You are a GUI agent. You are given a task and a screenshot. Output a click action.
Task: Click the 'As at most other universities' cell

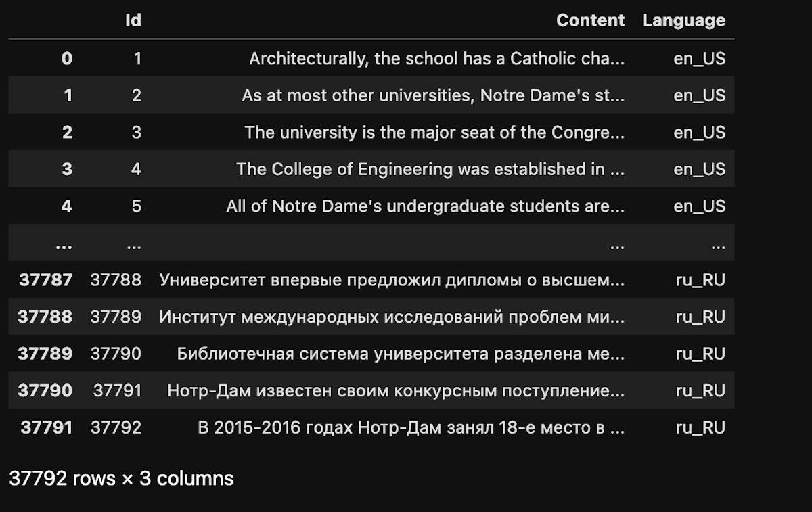click(433, 95)
